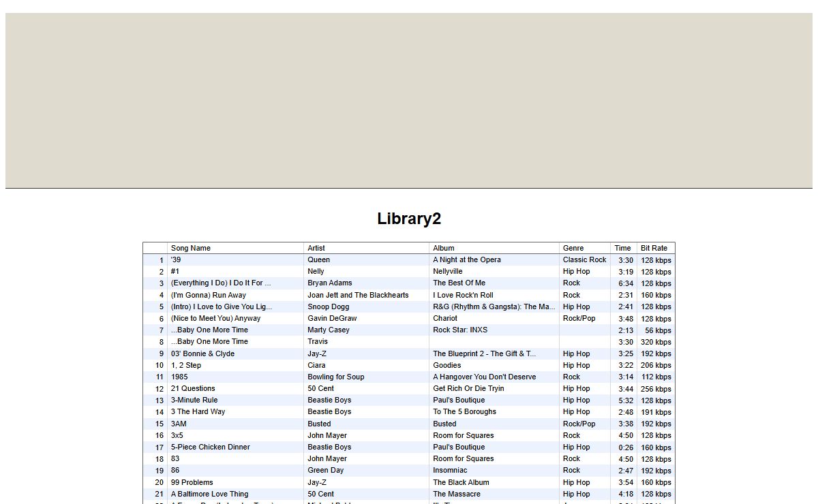This screenshot has width=818, height=504.
Task: Click album The Blueprint 2 - The Gift & T...
Action: tap(485, 353)
